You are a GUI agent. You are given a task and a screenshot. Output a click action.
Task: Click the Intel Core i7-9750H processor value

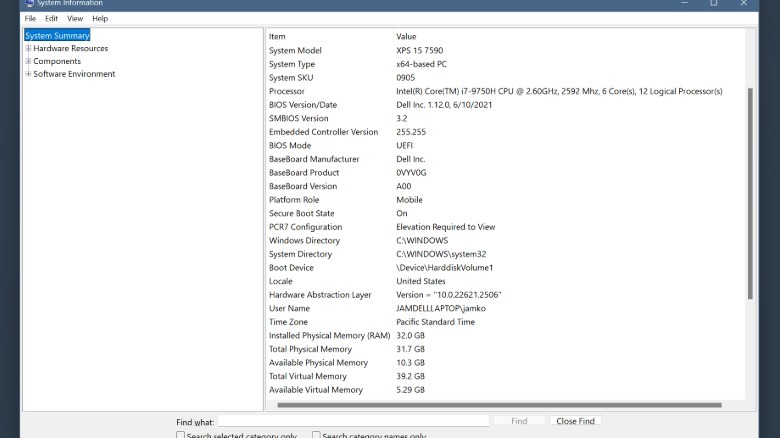[559, 91]
